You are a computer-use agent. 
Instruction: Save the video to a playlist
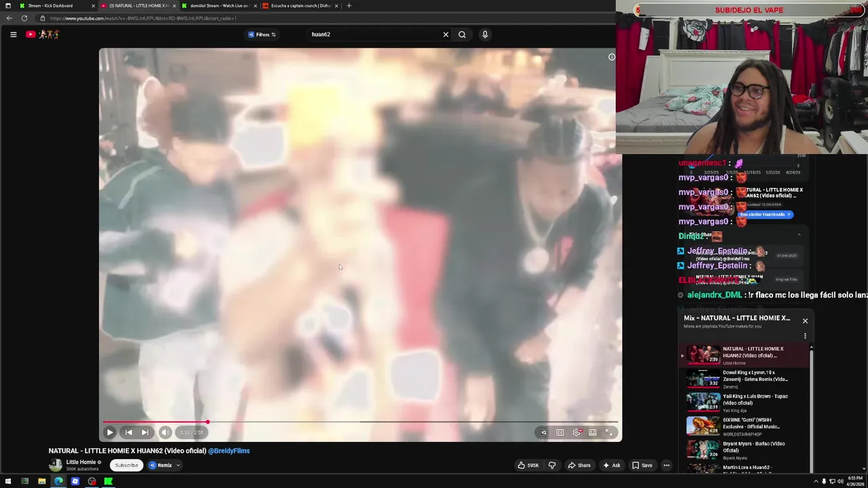642,465
